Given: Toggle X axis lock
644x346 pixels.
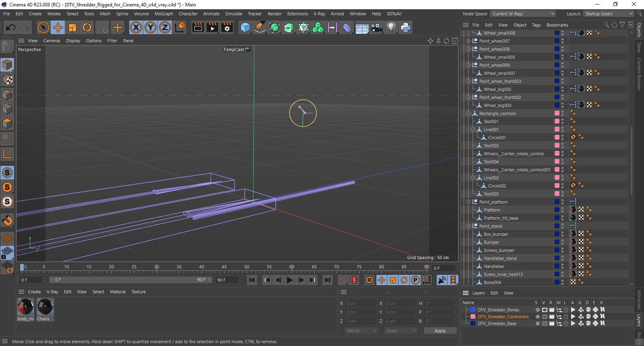Looking at the screenshot, I should click(x=136, y=27).
